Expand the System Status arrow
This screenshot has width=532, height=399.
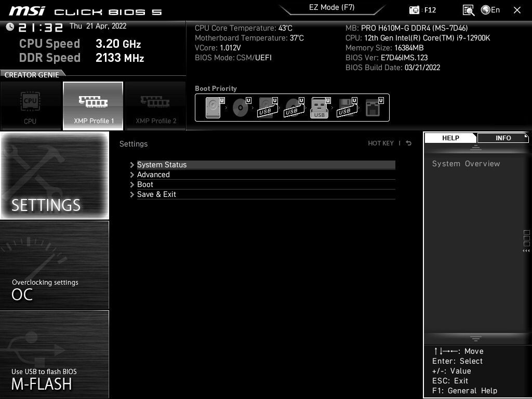point(132,165)
